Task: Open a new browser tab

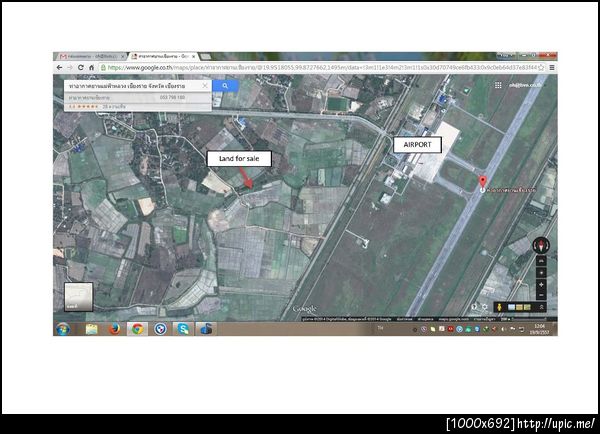Action: (205, 57)
